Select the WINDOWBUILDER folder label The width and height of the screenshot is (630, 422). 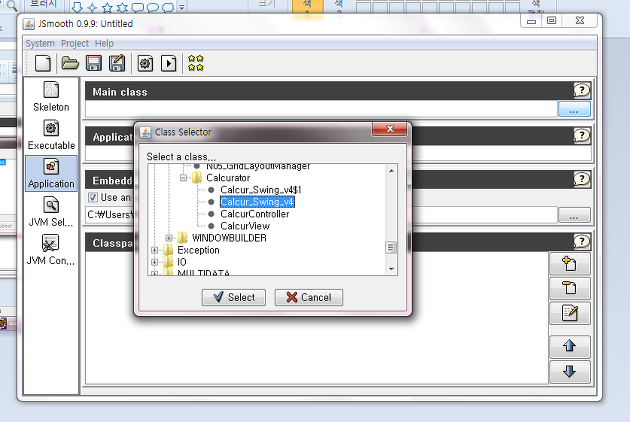pyautogui.click(x=229, y=238)
